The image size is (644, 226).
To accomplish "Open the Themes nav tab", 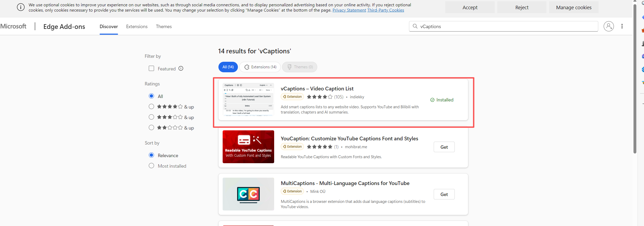I will [164, 27].
